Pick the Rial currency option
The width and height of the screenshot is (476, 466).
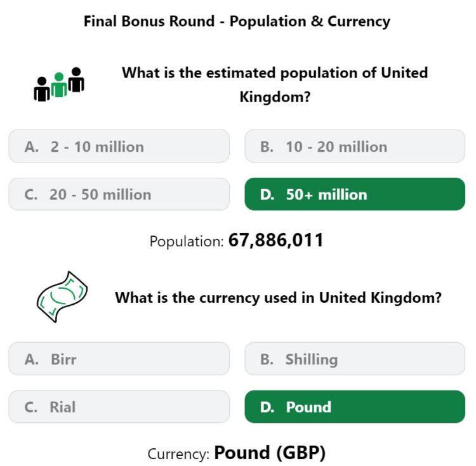pos(119,407)
